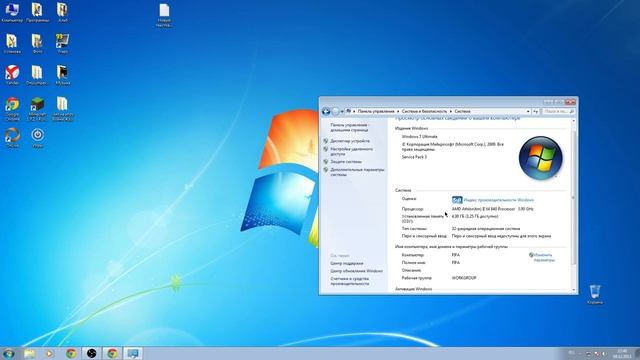Click the scrollbar down arrow
The height and width of the screenshot is (360, 640).
tap(573, 289)
